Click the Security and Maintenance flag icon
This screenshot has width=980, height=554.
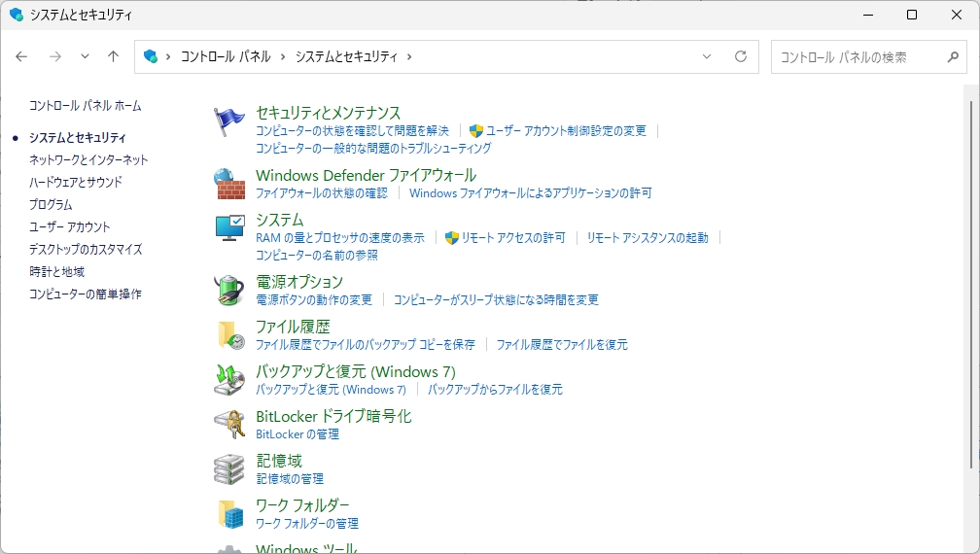(229, 121)
